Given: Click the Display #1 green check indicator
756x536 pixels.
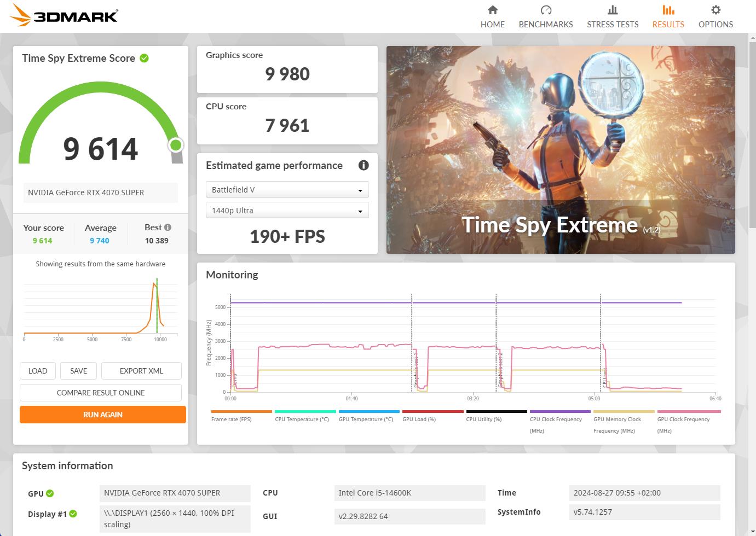Looking at the screenshot, I should coord(73,514).
